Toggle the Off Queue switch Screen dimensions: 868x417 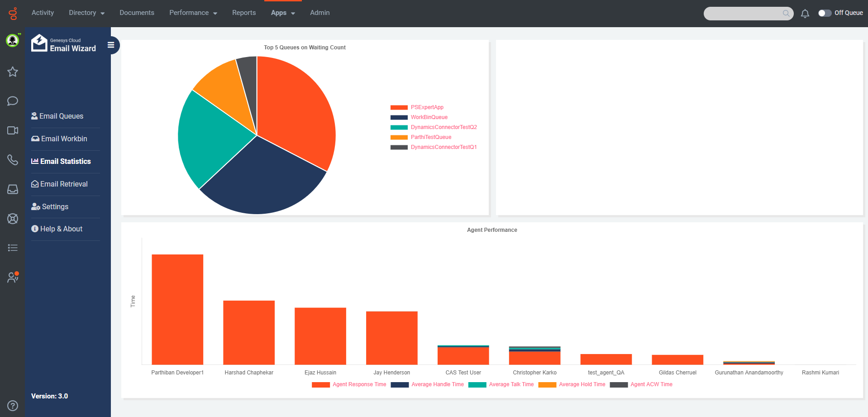[825, 13]
